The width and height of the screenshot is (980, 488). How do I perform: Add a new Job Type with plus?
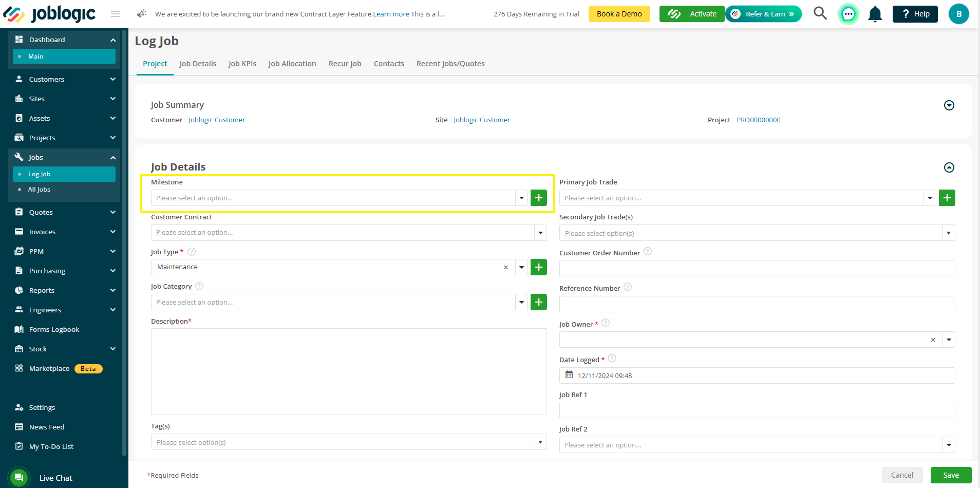pos(538,267)
